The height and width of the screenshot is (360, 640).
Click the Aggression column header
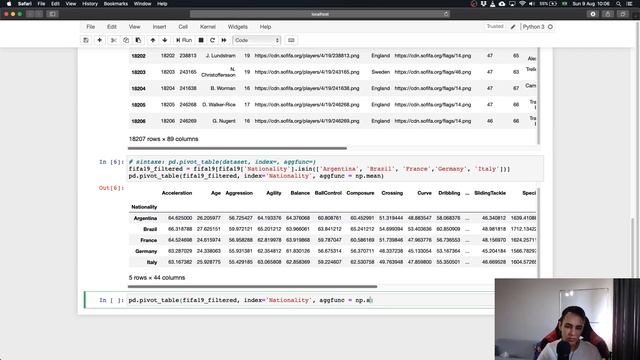pos(239,193)
